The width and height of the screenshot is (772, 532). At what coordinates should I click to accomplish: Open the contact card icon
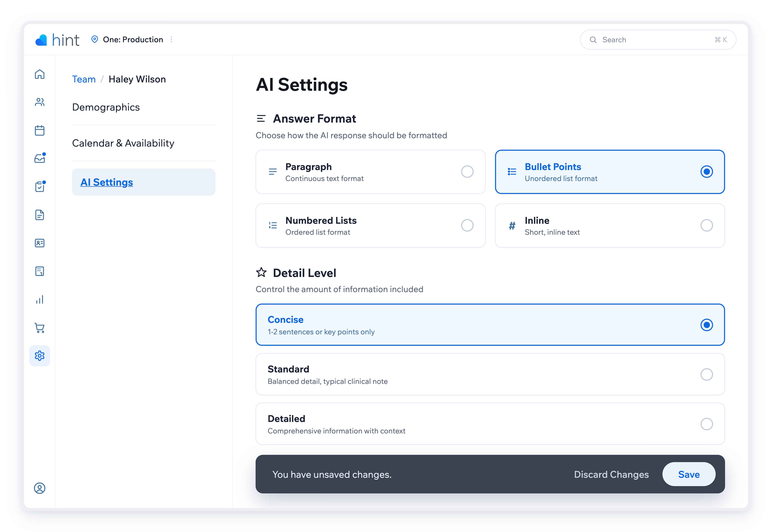(x=40, y=243)
